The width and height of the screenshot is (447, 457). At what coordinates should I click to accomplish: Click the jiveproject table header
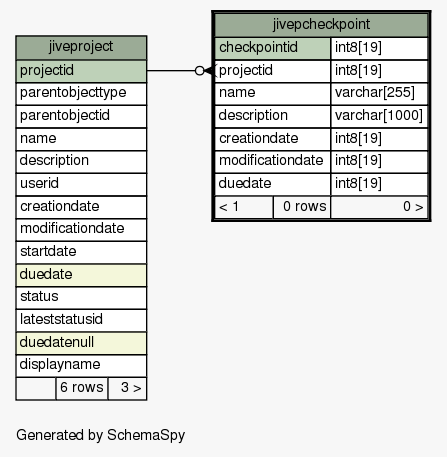(x=81, y=47)
